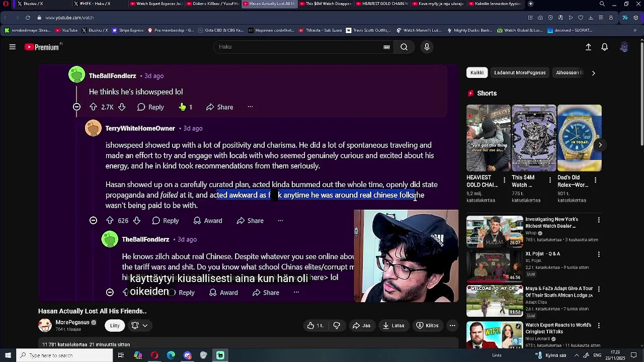Open YouTube notifications bell
The image size is (644, 362).
point(605,47)
